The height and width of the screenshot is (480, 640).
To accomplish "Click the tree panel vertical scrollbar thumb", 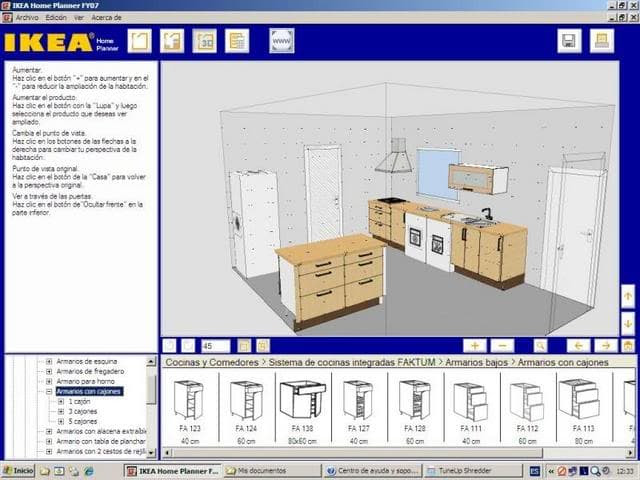I will (x=151, y=390).
